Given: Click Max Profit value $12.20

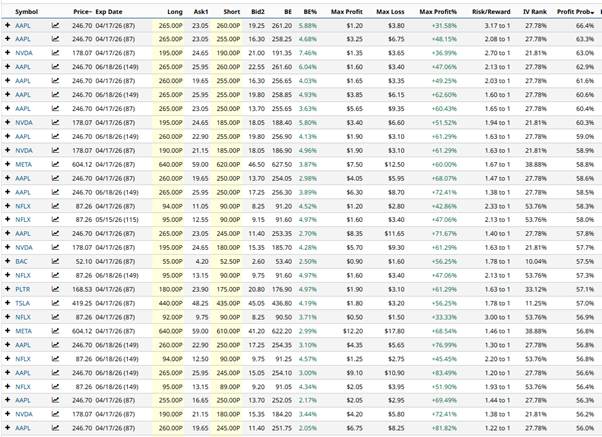Looking at the screenshot, I should click(353, 331).
